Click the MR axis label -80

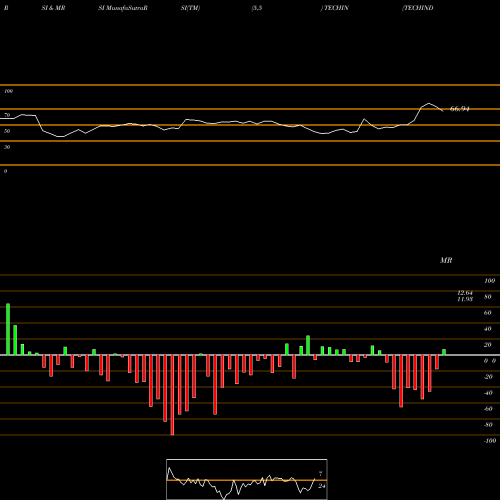click(x=488, y=425)
